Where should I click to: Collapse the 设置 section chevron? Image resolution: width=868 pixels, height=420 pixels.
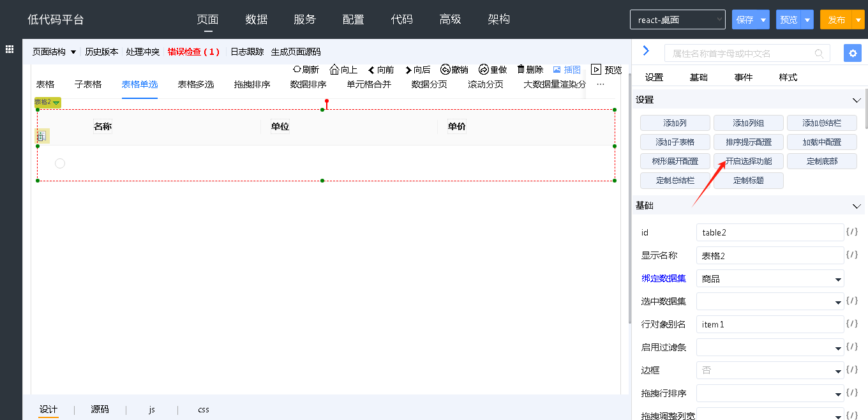[857, 100]
